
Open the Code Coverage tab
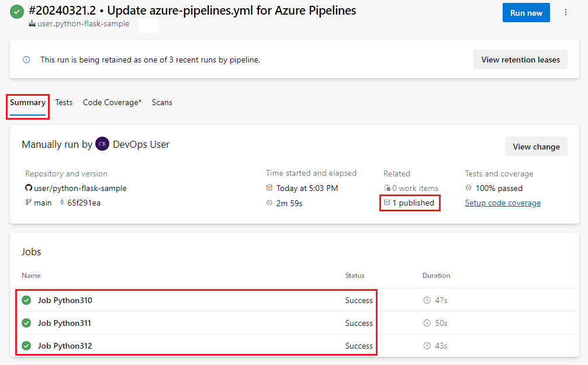click(x=112, y=103)
